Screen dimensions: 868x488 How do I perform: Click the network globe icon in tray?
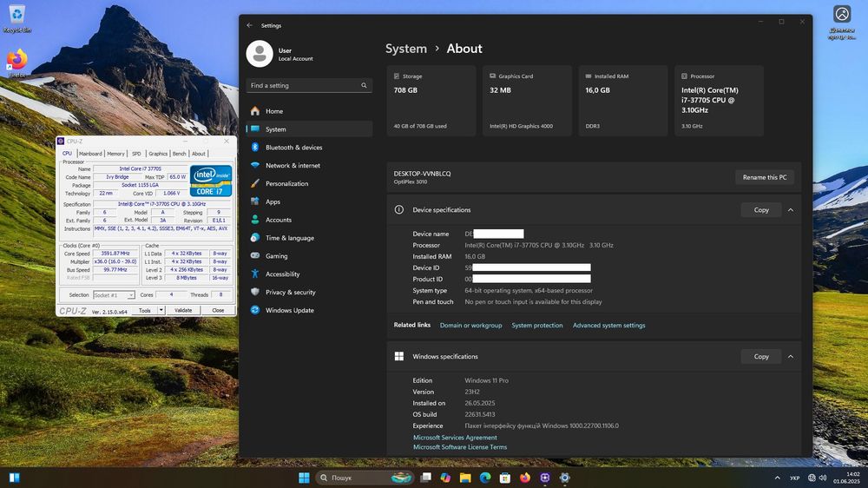[812, 478]
